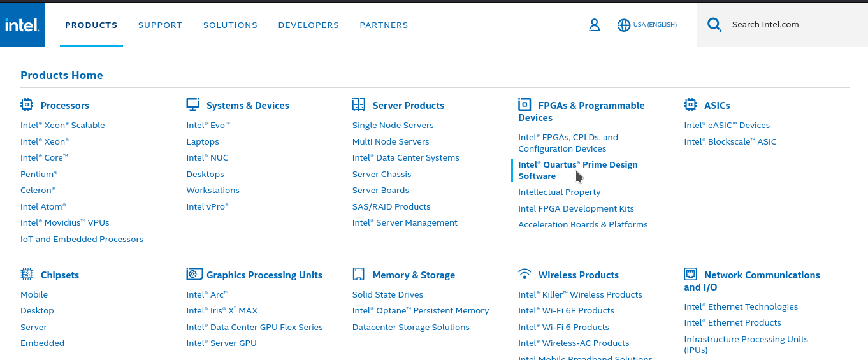Click the globe language selector icon
868x360 pixels.
(x=624, y=25)
